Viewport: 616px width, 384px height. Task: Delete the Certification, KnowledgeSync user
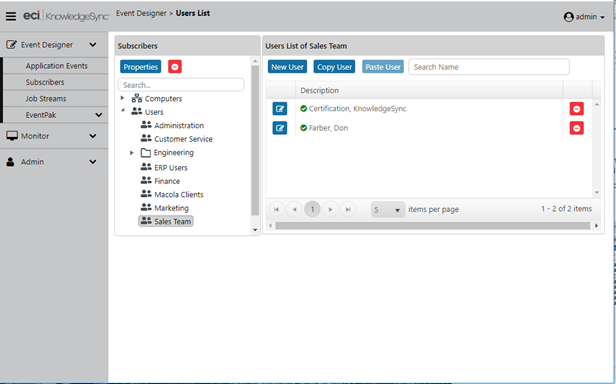point(577,108)
